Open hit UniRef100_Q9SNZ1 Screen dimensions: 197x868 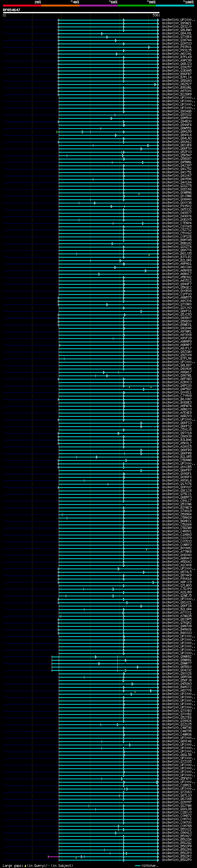tap(177, 23)
